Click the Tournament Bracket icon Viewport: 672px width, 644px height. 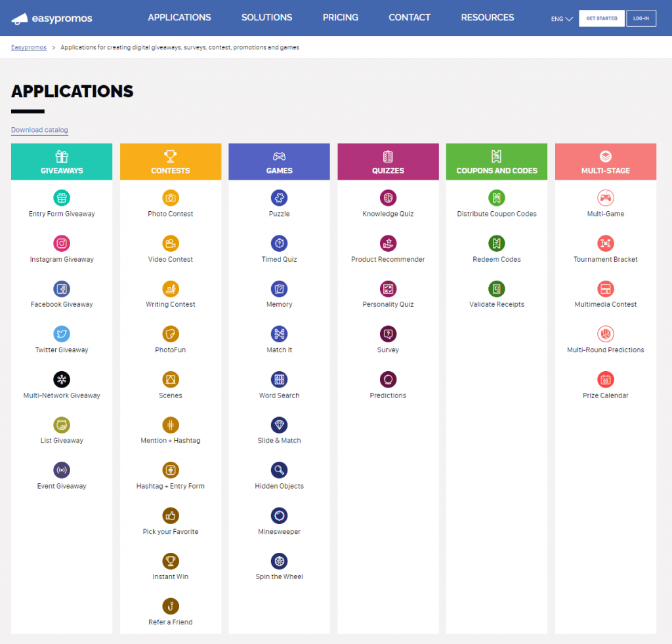(x=606, y=243)
